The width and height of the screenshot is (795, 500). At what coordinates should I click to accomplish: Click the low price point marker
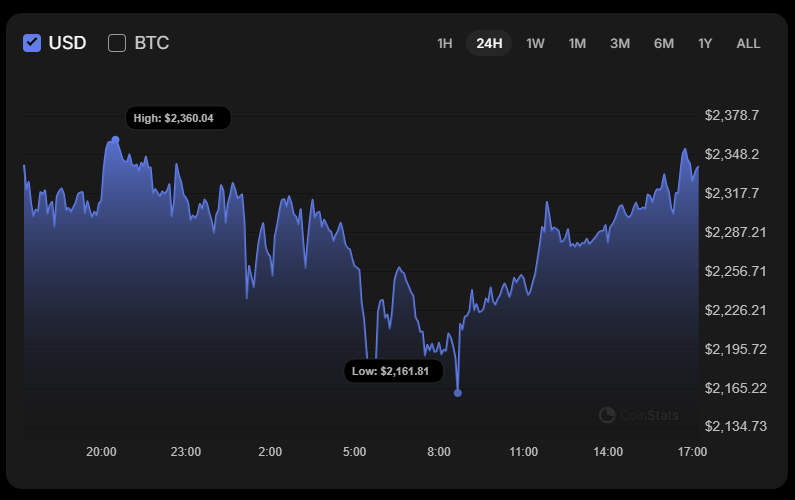[458, 393]
